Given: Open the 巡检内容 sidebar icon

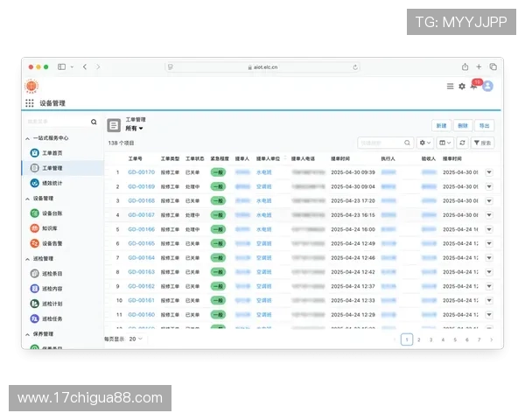Looking at the screenshot, I should tap(34, 289).
